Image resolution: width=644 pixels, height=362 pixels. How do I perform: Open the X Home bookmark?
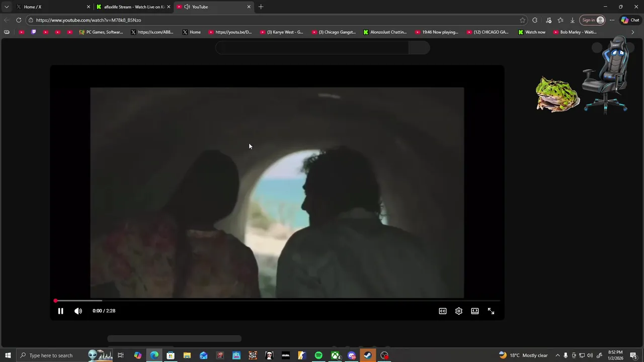(x=192, y=32)
